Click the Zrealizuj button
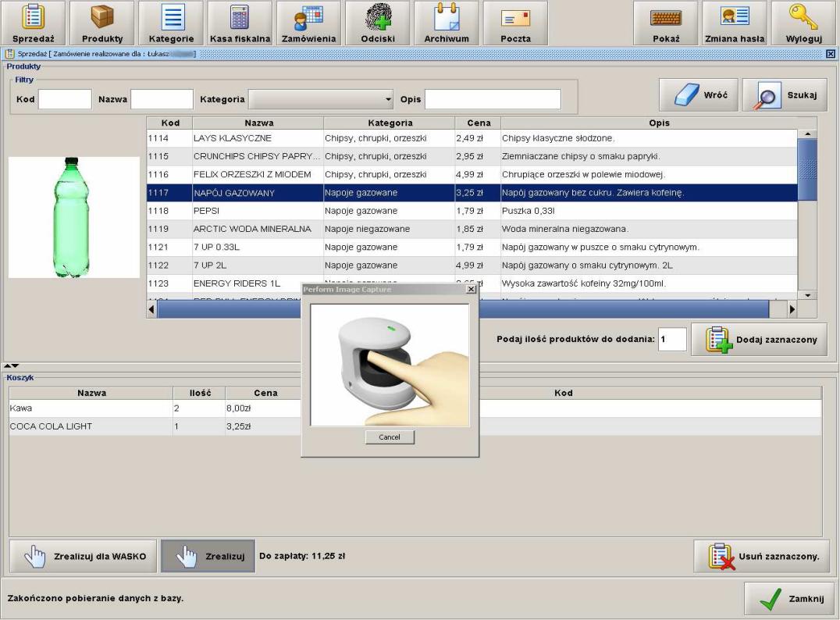 click(208, 556)
